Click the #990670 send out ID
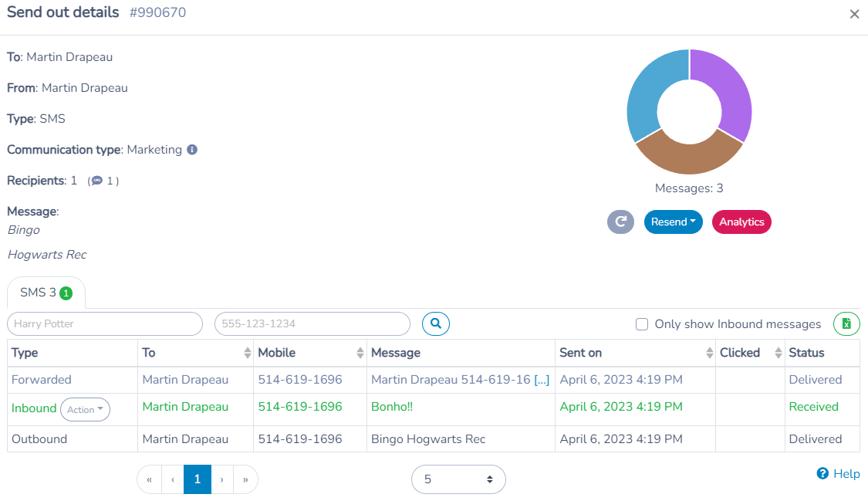Viewport: 868px width, 501px height. 157,12
